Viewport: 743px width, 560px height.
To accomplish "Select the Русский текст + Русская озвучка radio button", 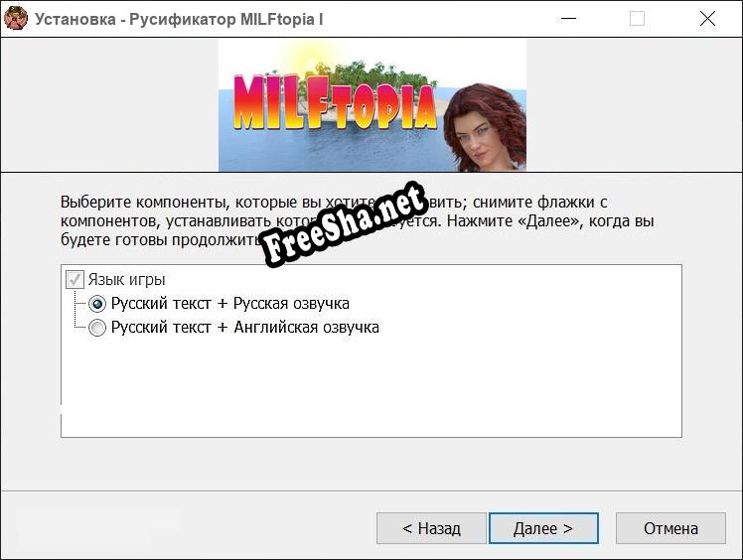I will point(97,304).
